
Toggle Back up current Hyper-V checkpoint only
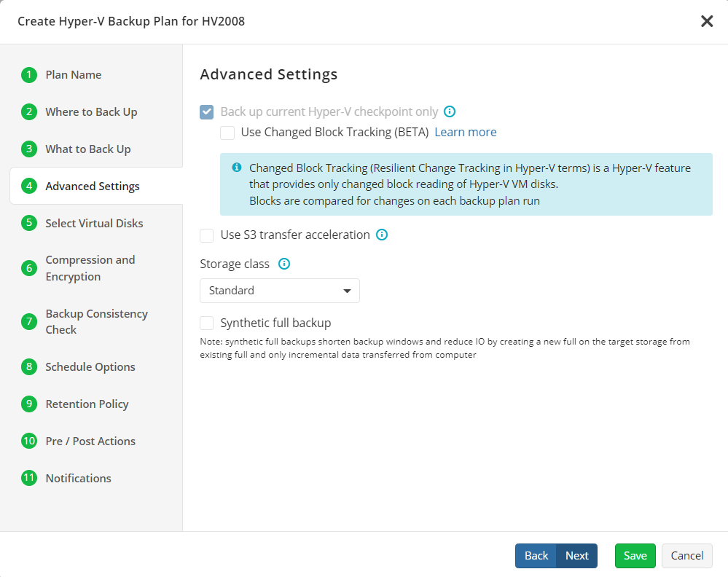[207, 112]
